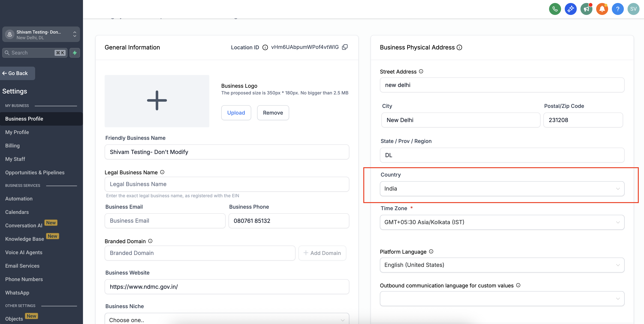644x324 pixels.
Task: Click the Go Back button
Action: tap(17, 73)
